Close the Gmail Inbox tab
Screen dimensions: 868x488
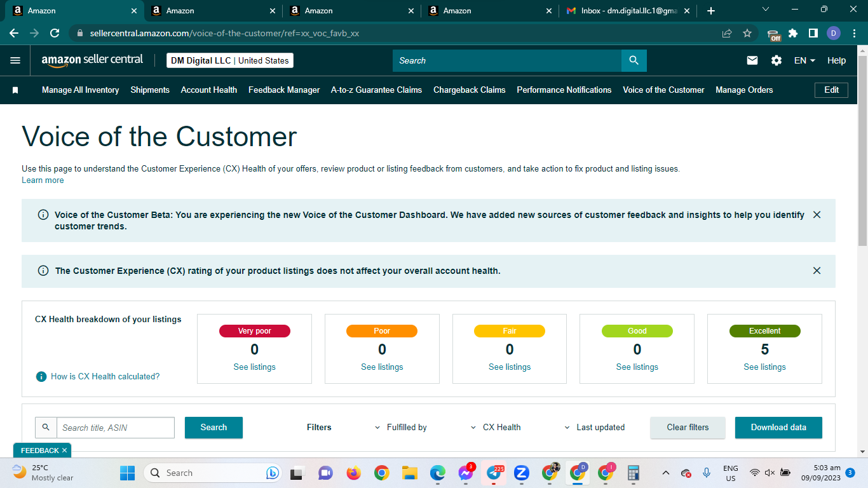coord(687,11)
